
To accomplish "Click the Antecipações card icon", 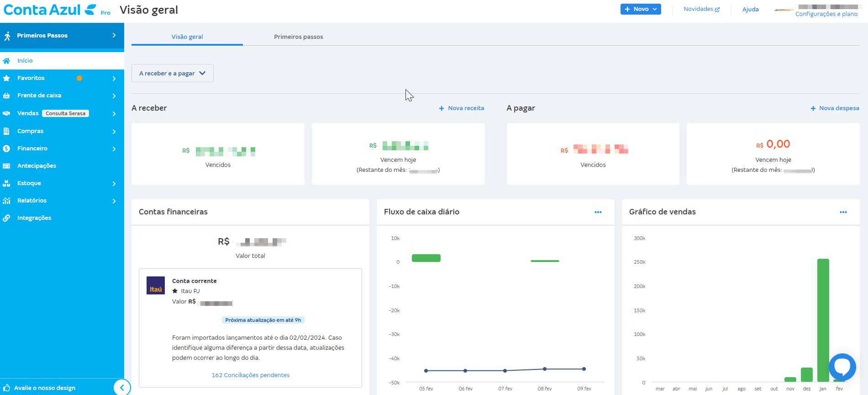I will pyautogui.click(x=6, y=166).
